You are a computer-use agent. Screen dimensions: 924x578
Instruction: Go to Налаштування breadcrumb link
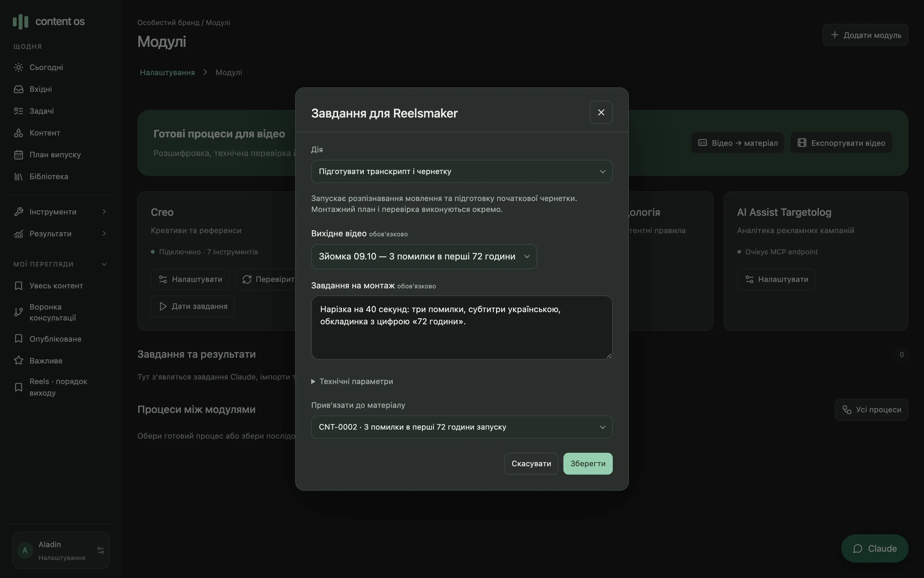(167, 72)
